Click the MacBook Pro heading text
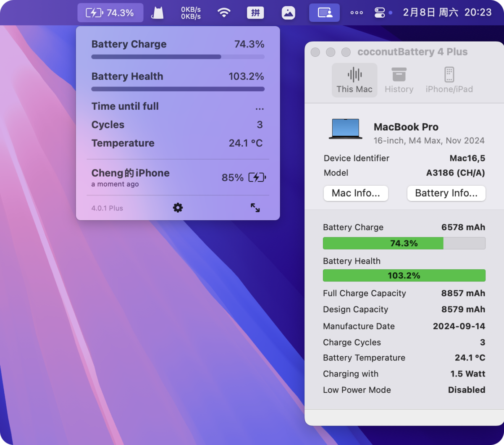This screenshot has width=504, height=445. pos(406,127)
